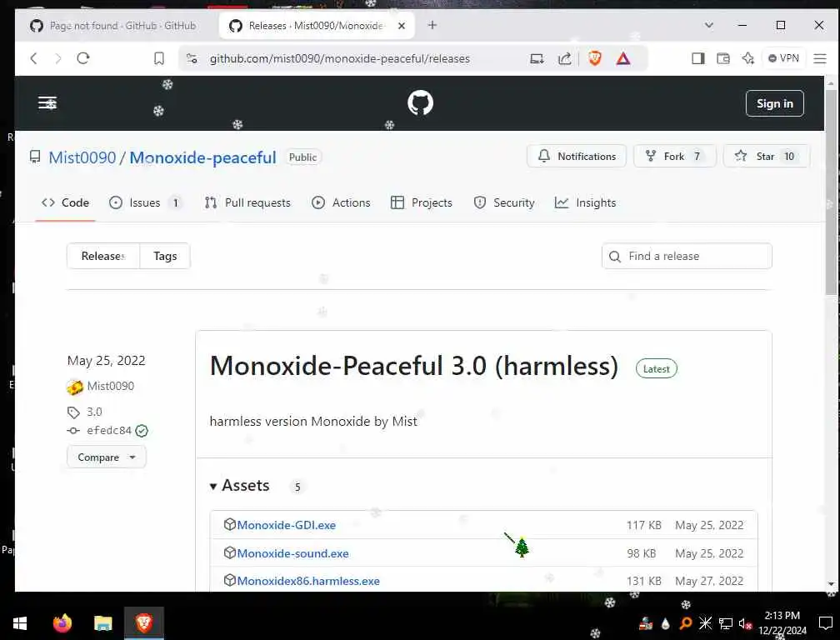Image resolution: width=840 pixels, height=640 pixels.
Task: Open the Issues tab
Action: click(x=145, y=202)
